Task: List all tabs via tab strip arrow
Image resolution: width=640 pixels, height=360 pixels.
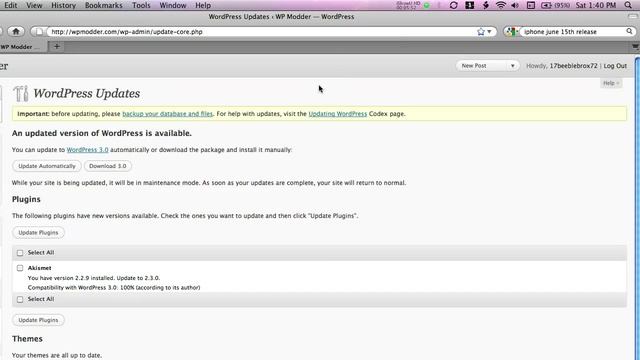Action: (x=636, y=47)
